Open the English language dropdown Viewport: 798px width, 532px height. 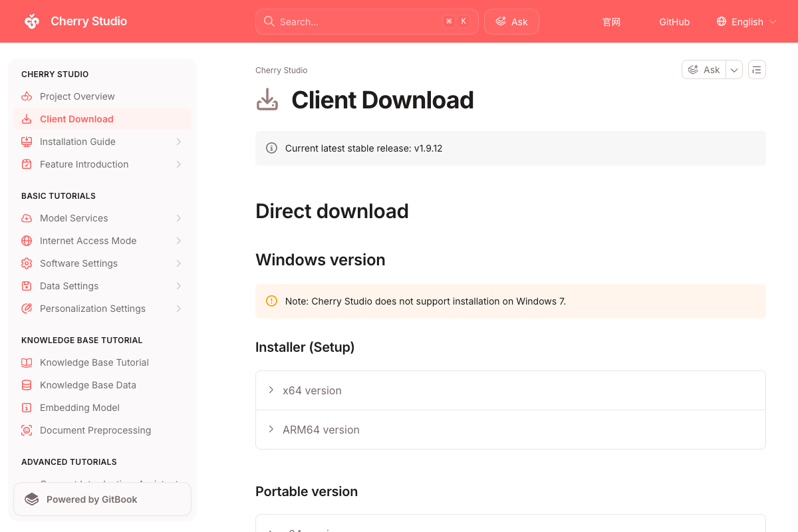click(747, 22)
